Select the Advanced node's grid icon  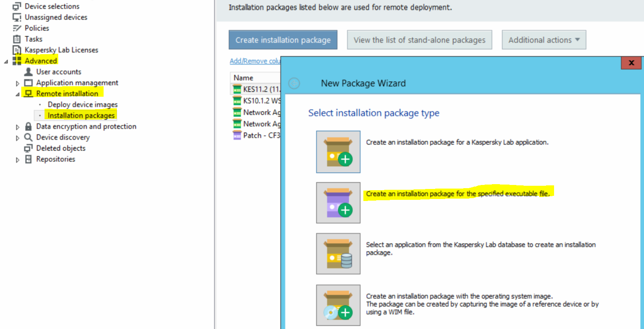click(17, 61)
